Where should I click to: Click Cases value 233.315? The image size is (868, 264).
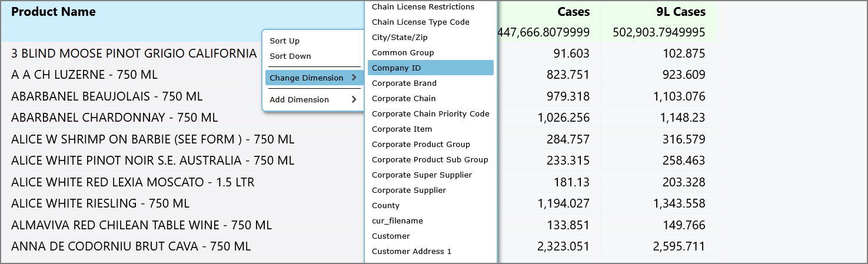pyautogui.click(x=569, y=161)
